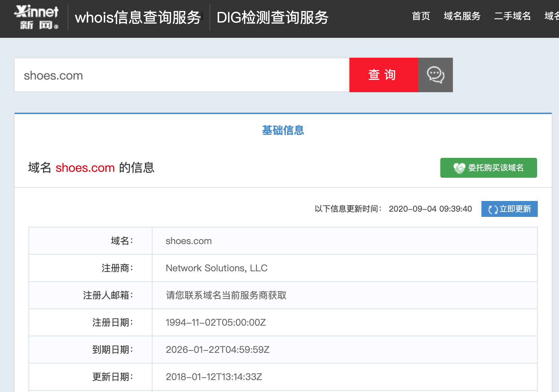This screenshot has width=559, height=392.
Task: Switch to DIG检测查询服务 service
Action: pyautogui.click(x=272, y=18)
